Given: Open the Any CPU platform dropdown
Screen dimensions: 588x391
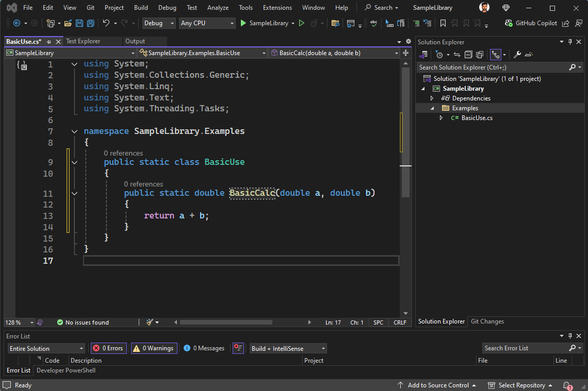Looking at the screenshot, I should pyautogui.click(x=207, y=23).
